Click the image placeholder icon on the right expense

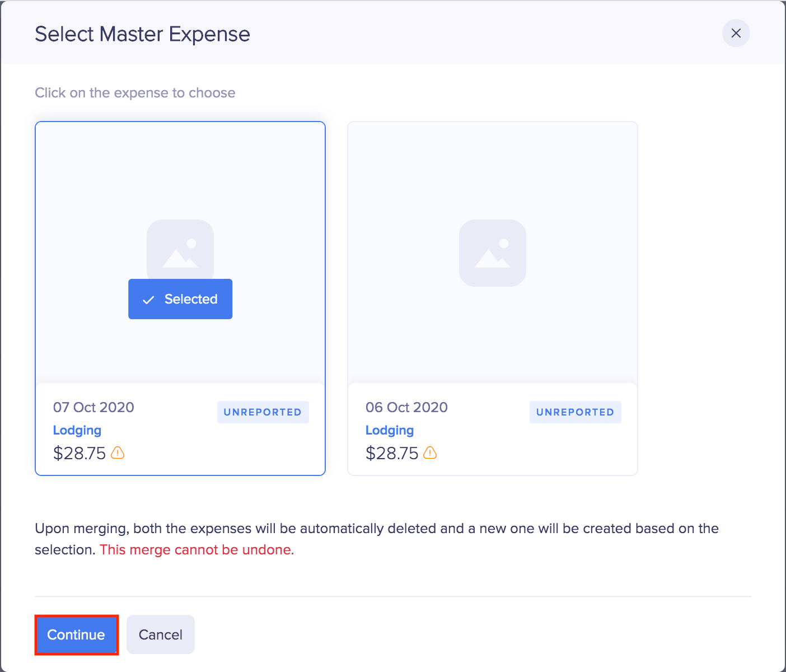tap(492, 253)
